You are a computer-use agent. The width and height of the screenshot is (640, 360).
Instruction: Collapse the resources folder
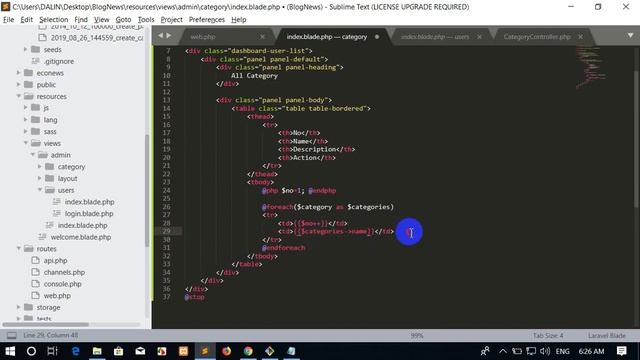click(18, 96)
